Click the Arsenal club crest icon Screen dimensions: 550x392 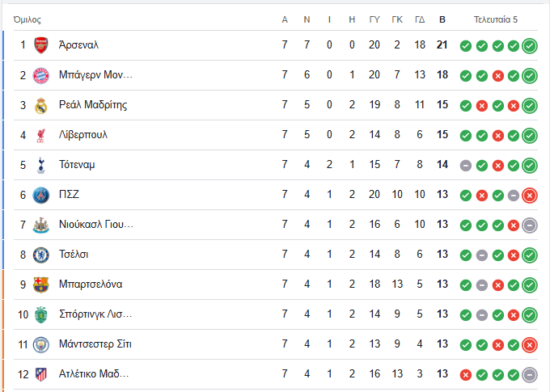41,45
